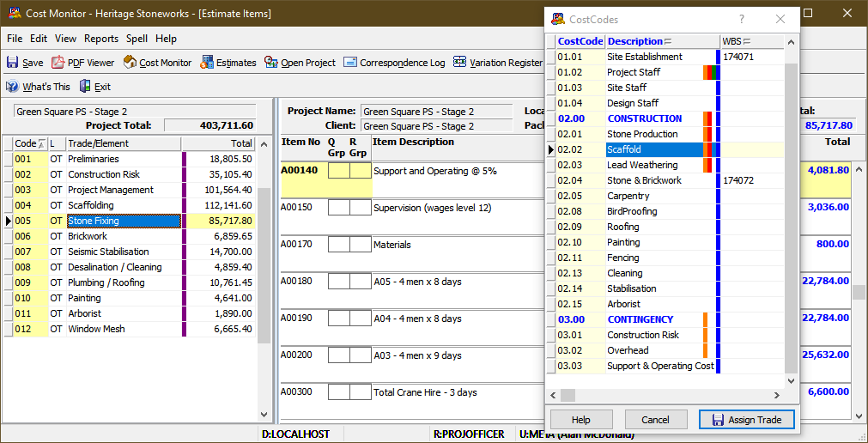Toggle Q Grp box for item A00140
The image size is (868, 443).
(x=339, y=171)
